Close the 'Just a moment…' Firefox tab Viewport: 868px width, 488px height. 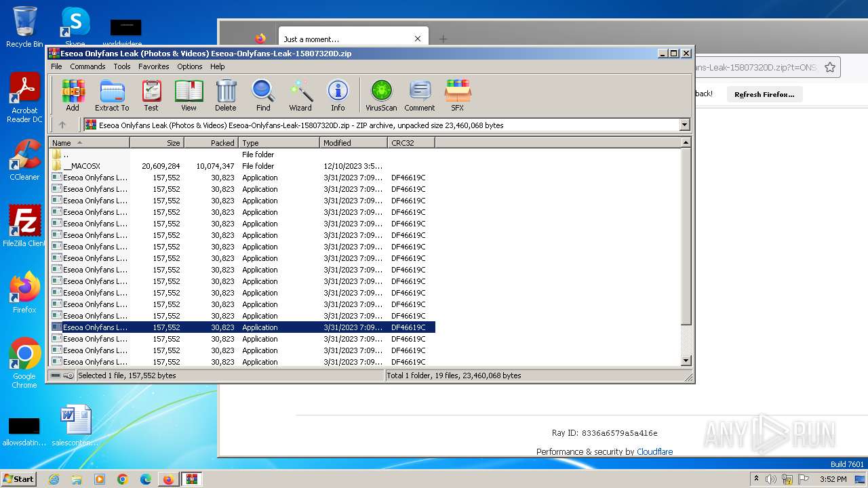(418, 39)
